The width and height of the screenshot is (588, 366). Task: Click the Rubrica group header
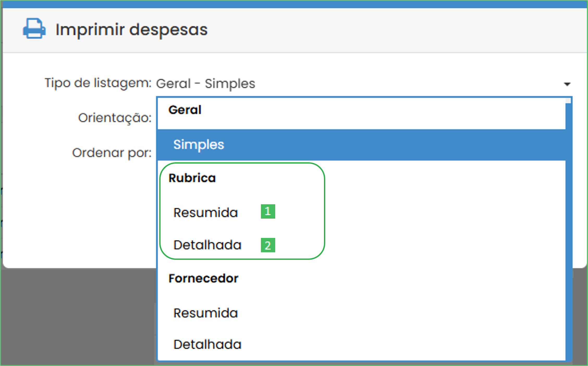tap(192, 178)
